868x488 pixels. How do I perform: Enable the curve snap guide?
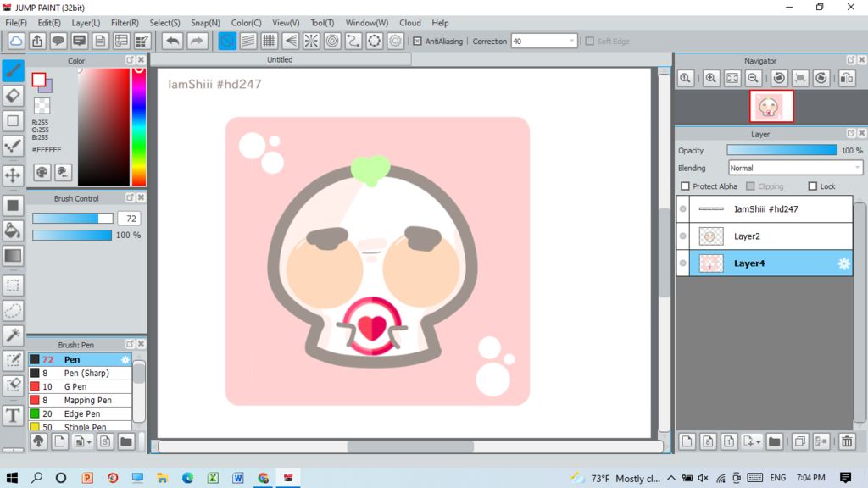[x=353, y=41]
